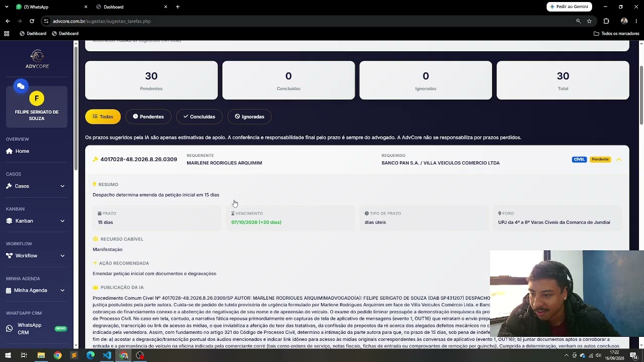Click the Concluídas count card
Image resolution: width=644 pixels, height=362 pixels.
(288, 80)
